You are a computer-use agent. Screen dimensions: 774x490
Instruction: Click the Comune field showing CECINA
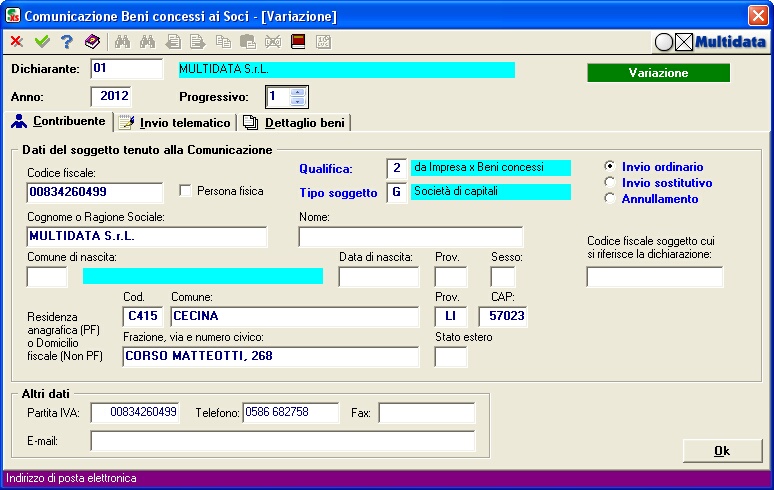coord(295,316)
